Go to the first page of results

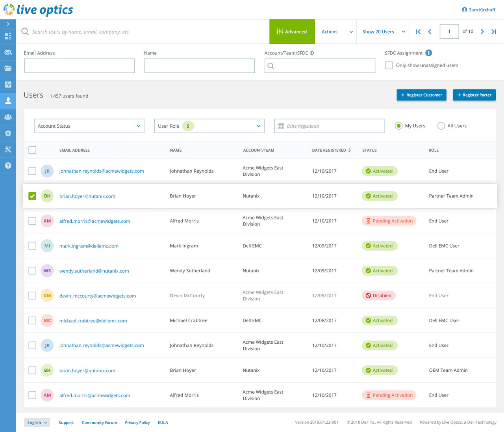coord(418,32)
